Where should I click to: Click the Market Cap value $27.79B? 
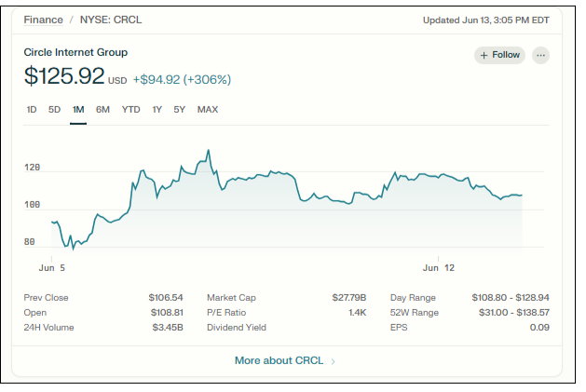click(x=349, y=298)
